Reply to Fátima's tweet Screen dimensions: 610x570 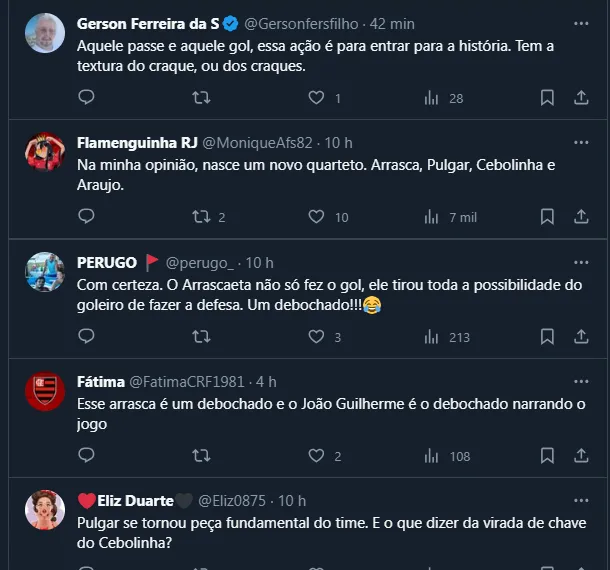[86, 456]
